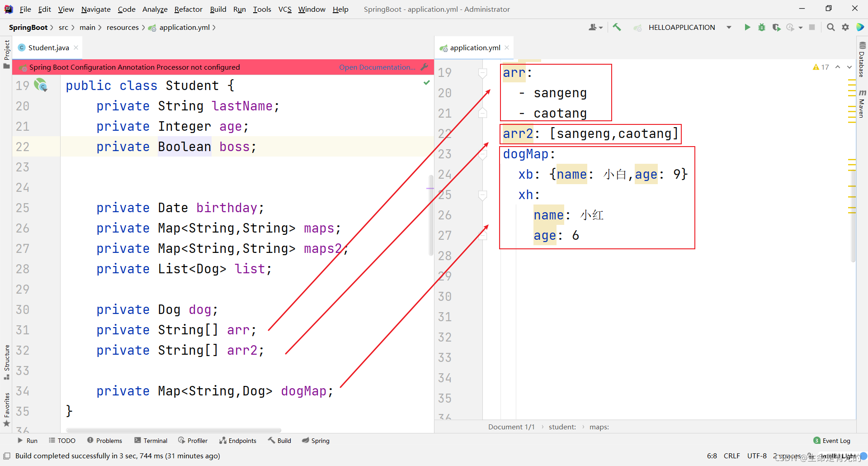
Task: Expand the run configuration dropdown
Action: pyautogui.click(x=729, y=28)
